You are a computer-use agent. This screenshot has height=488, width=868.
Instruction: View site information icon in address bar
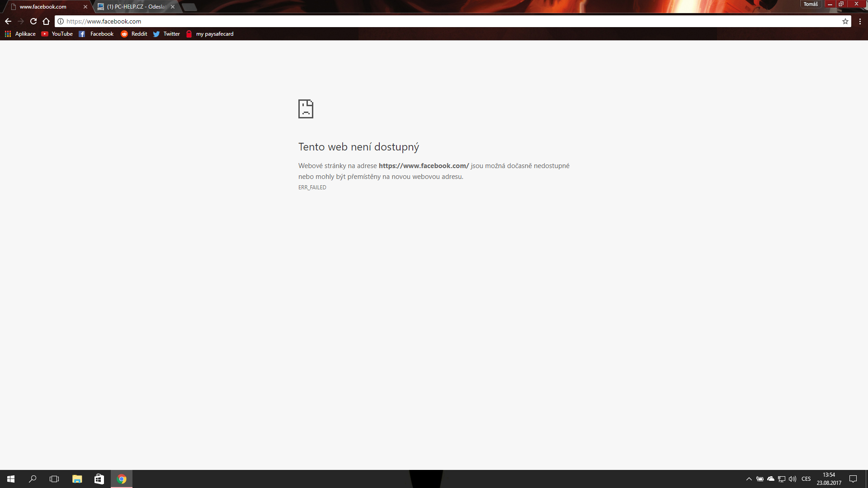pyautogui.click(x=61, y=21)
